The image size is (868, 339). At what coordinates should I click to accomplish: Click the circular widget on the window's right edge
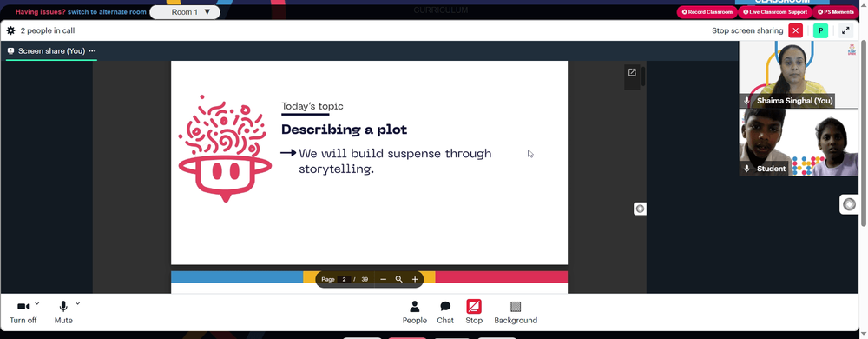(849, 204)
